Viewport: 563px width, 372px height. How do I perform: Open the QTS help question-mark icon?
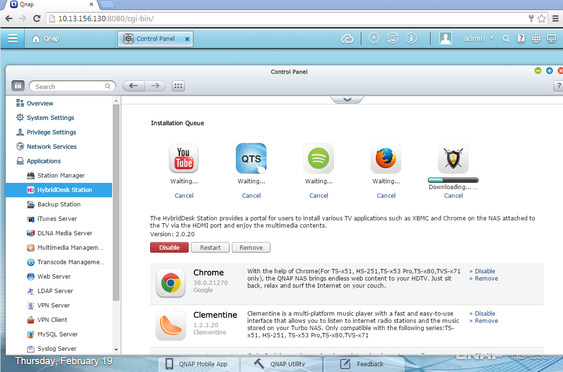(x=521, y=38)
